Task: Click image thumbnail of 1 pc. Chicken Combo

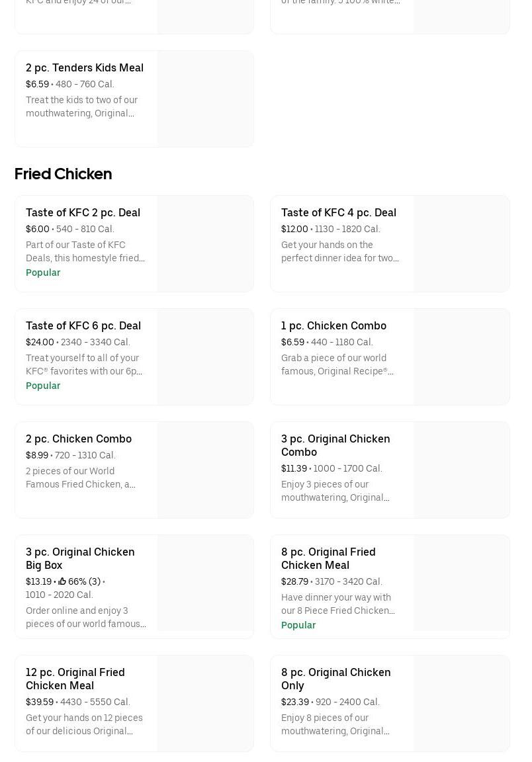Action: [x=461, y=357]
